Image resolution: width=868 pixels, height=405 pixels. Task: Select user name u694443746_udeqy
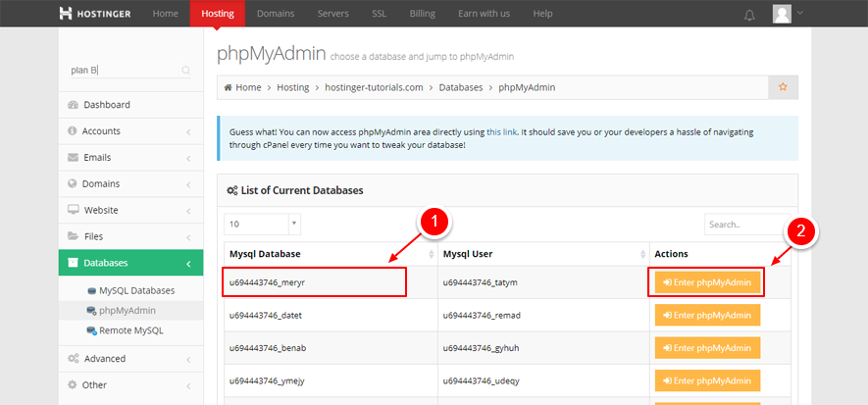click(481, 381)
